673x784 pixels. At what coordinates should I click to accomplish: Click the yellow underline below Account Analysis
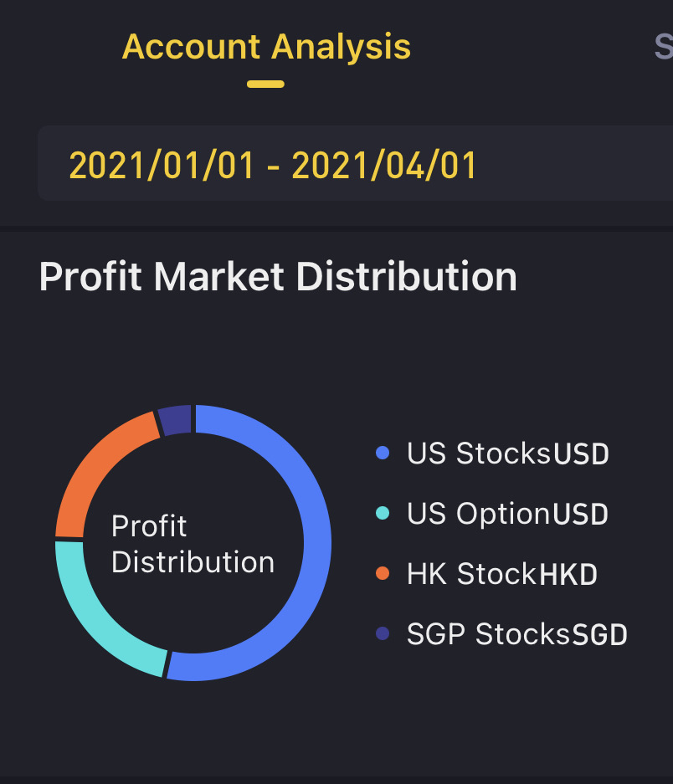tap(265, 84)
